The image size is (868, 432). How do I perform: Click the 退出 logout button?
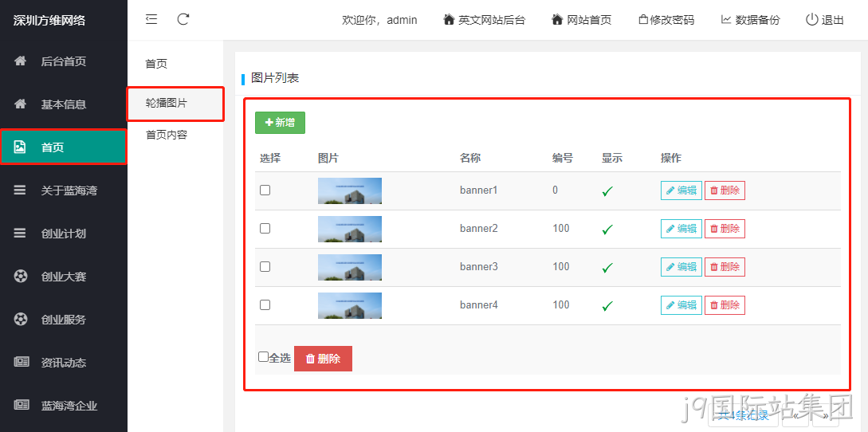click(825, 20)
